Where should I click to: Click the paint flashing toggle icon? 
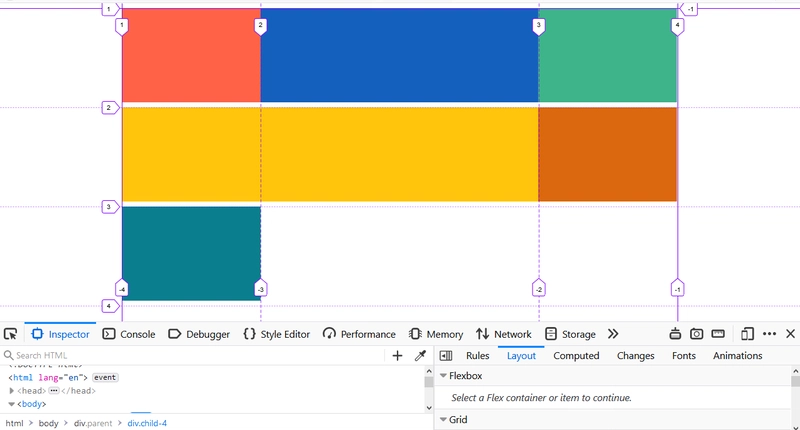(x=675, y=334)
